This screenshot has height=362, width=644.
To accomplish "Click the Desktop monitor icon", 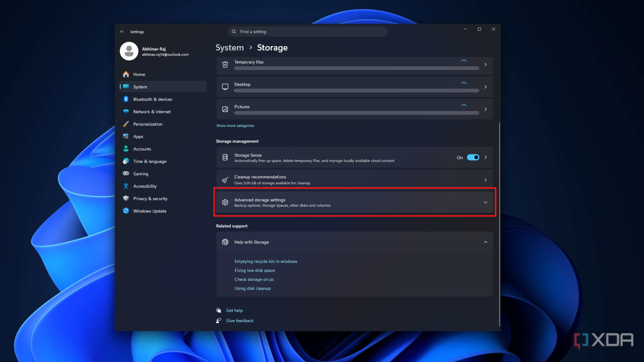I will tap(225, 87).
